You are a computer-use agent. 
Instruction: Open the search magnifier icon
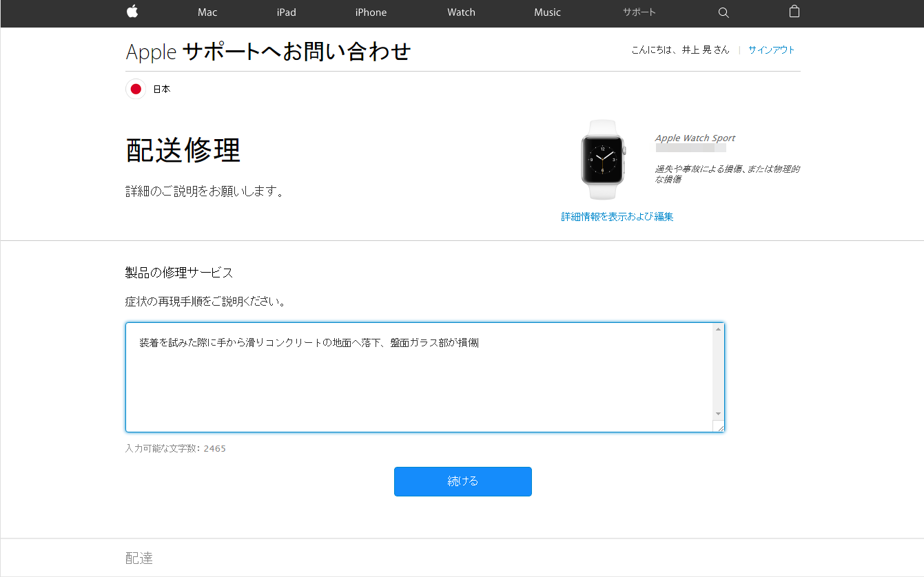(x=723, y=12)
